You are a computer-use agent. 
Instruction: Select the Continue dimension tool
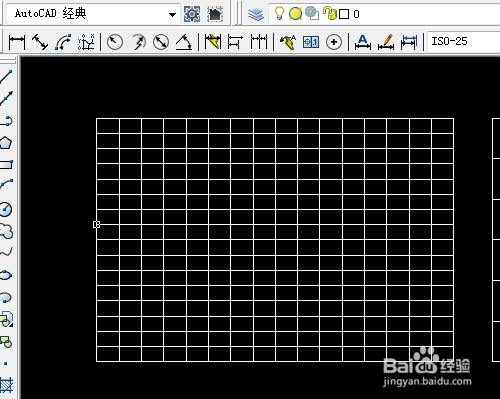259,42
